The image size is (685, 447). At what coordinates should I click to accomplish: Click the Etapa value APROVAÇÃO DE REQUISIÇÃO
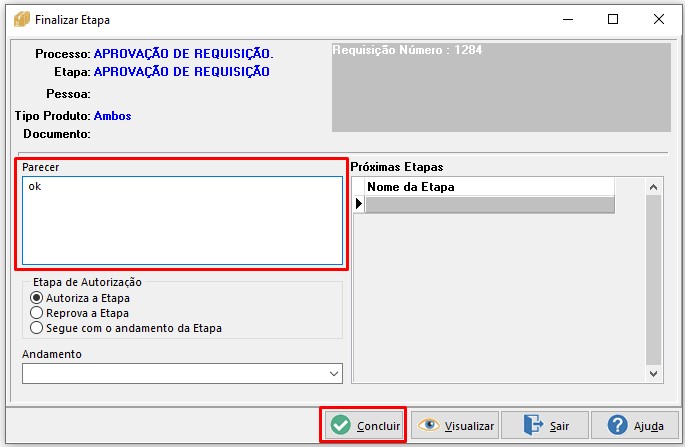click(181, 71)
